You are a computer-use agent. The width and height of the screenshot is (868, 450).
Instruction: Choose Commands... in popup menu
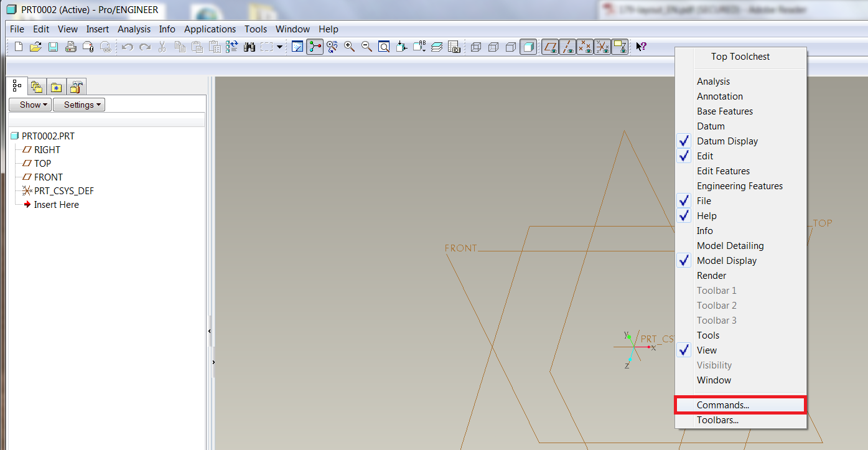tap(740, 405)
